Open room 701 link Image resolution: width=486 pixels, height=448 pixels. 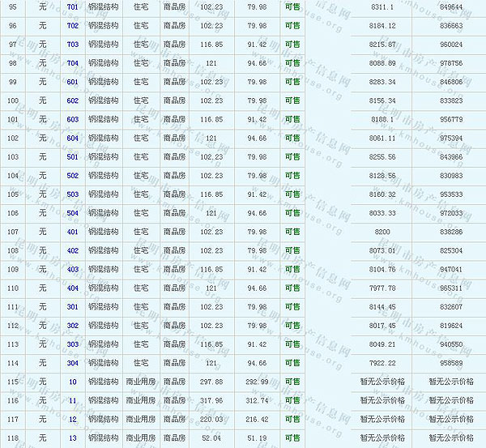pyautogui.click(x=73, y=7)
